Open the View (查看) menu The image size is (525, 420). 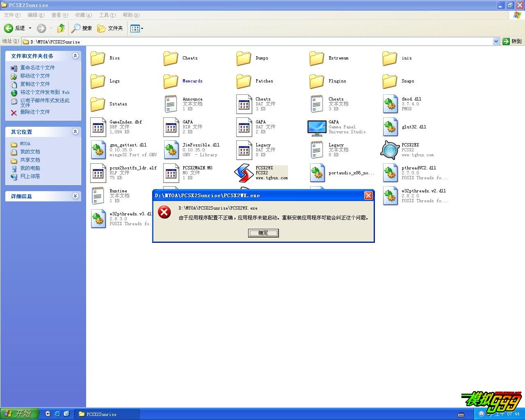[x=59, y=15]
